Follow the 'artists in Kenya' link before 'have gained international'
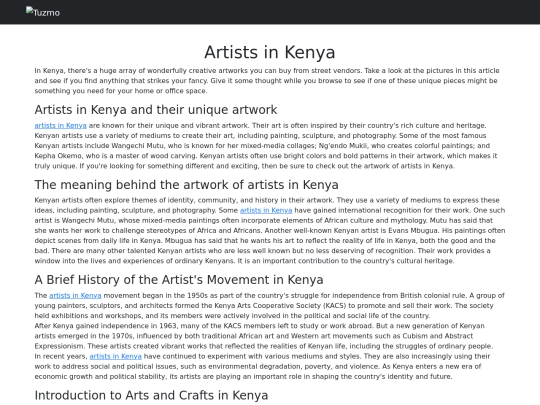 (266, 210)
